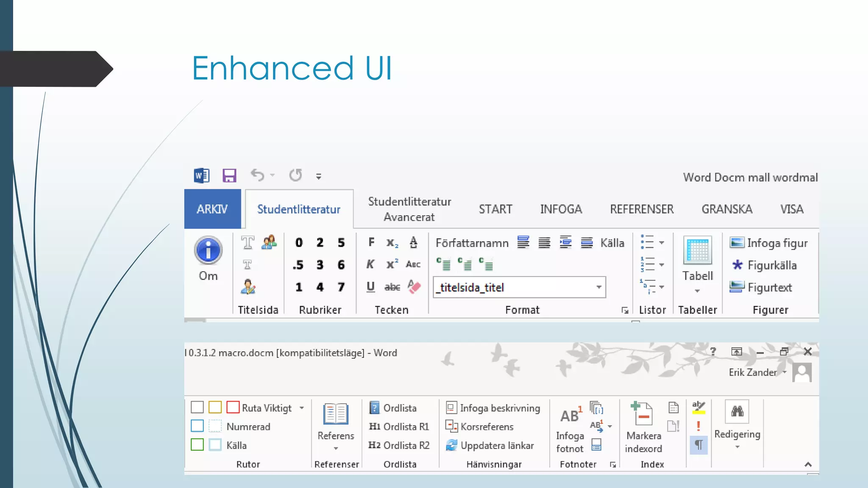Click the Tabell table icon

click(x=697, y=250)
